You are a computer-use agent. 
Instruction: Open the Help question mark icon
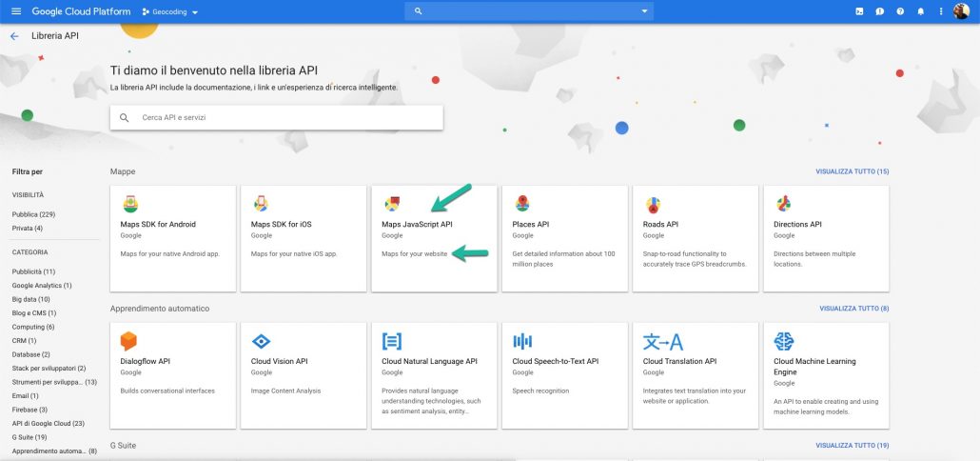point(900,11)
